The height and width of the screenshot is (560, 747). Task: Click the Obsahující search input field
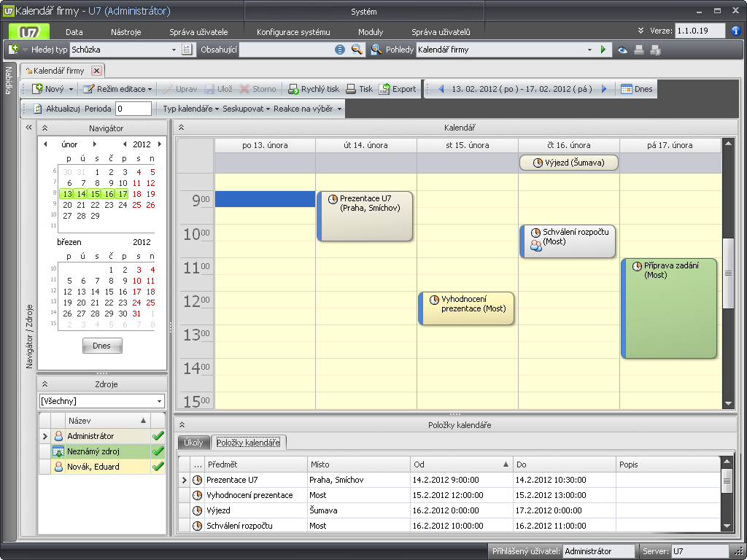[x=286, y=50]
